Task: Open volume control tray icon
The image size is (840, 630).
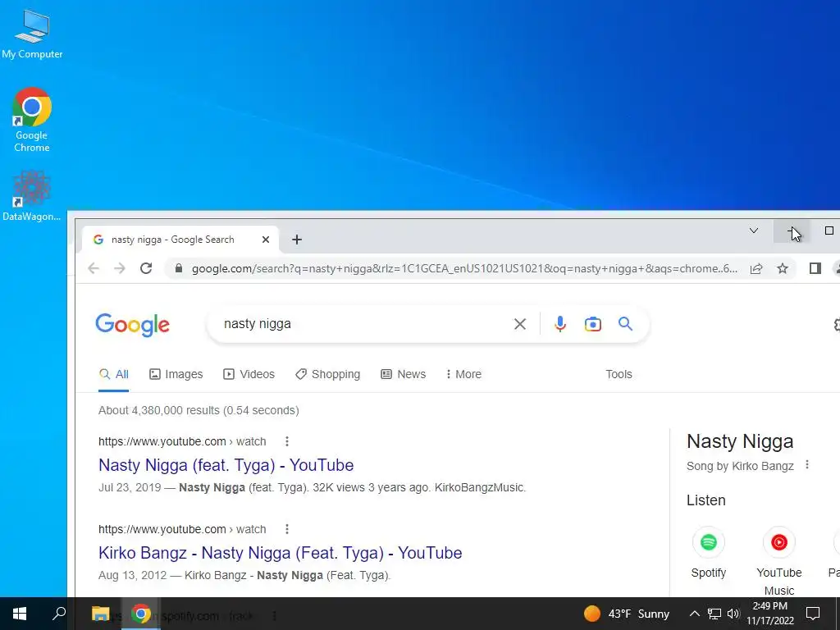Action: pos(733,614)
